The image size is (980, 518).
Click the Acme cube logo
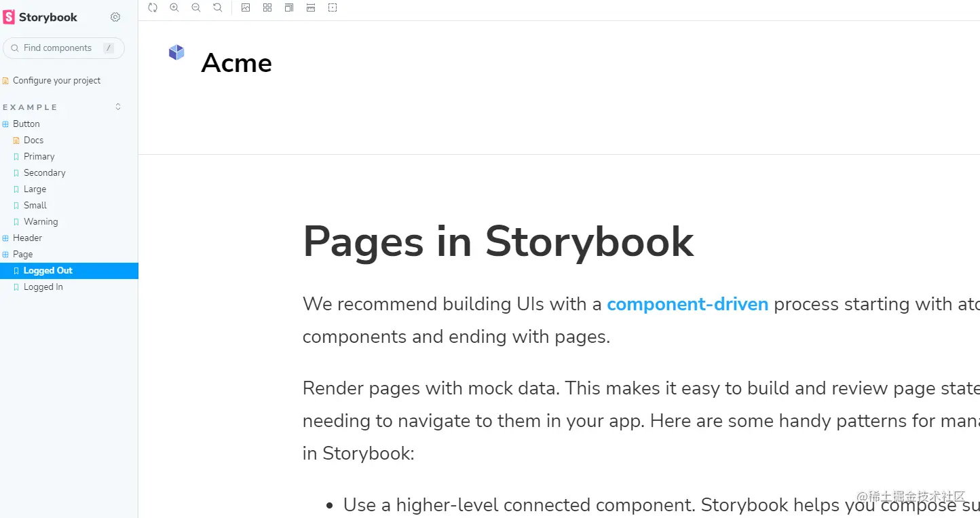(x=176, y=52)
